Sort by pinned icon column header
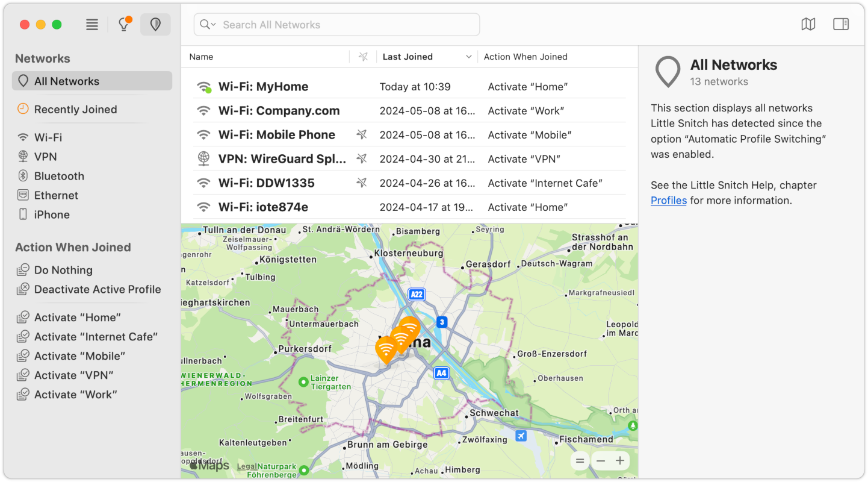 point(363,57)
